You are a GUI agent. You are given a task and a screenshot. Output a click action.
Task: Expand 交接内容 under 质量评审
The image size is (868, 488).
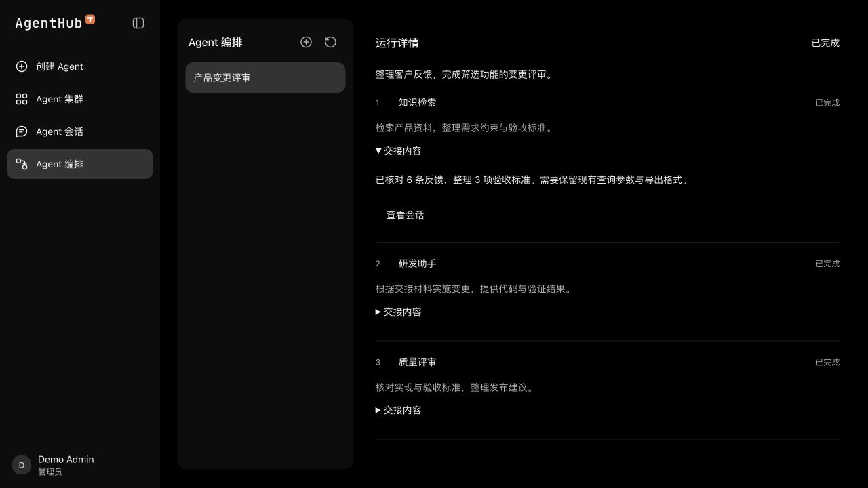[x=399, y=410]
